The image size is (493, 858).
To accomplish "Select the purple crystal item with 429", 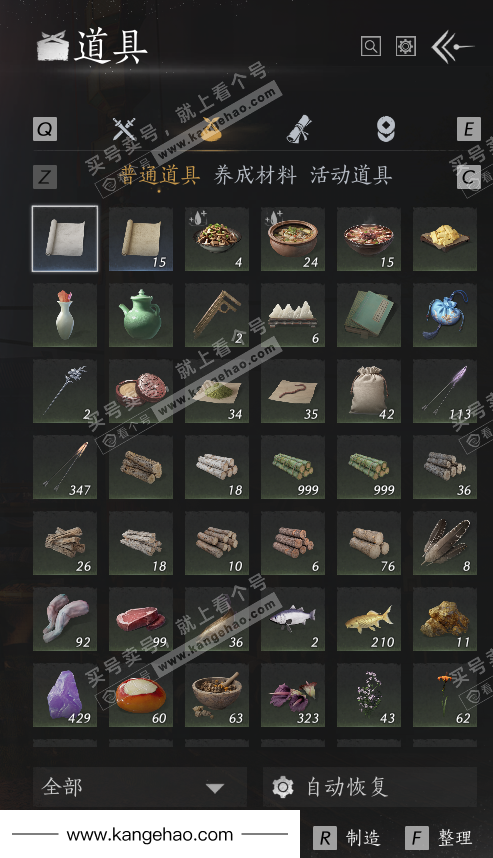I will point(65,695).
